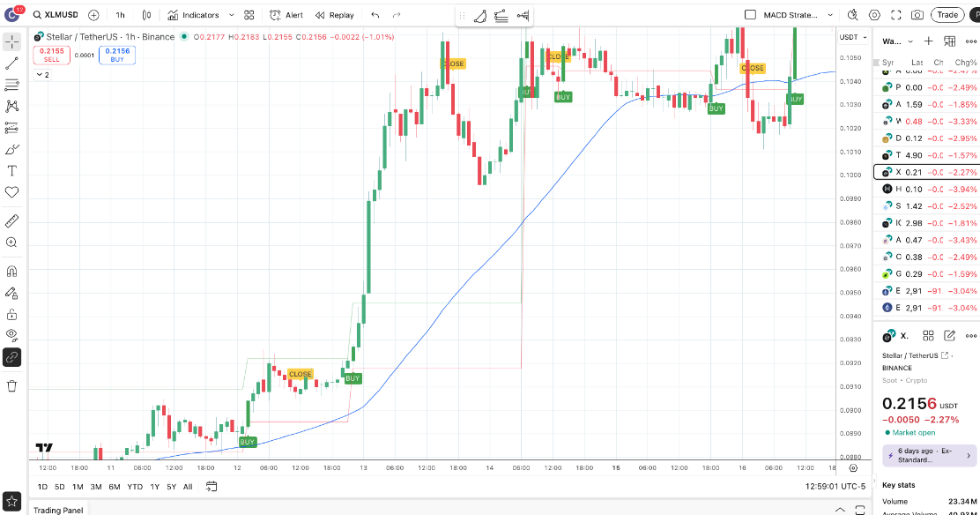
Task: Switch to the Trading Panel tab
Action: 56,510
